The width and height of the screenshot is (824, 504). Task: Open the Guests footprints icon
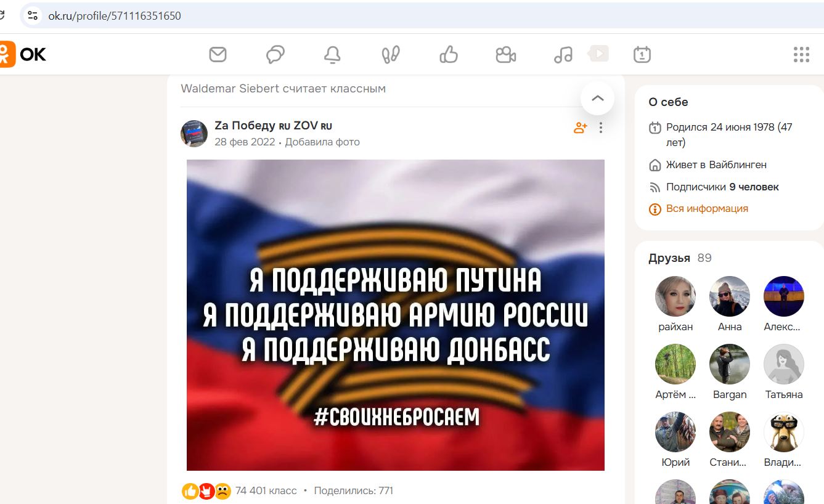tap(391, 55)
